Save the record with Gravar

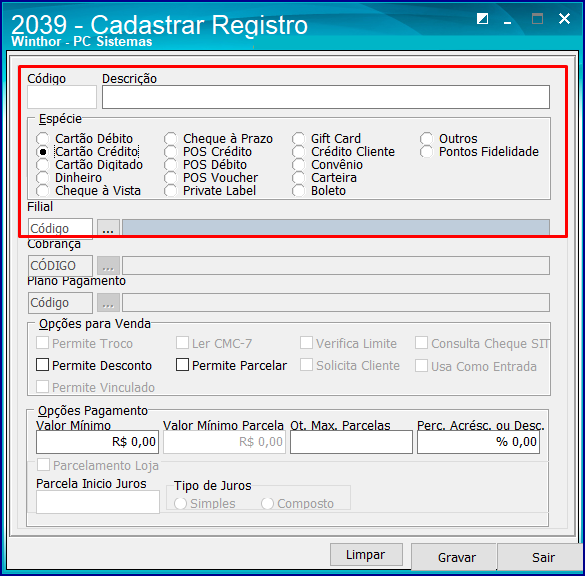[454, 557]
